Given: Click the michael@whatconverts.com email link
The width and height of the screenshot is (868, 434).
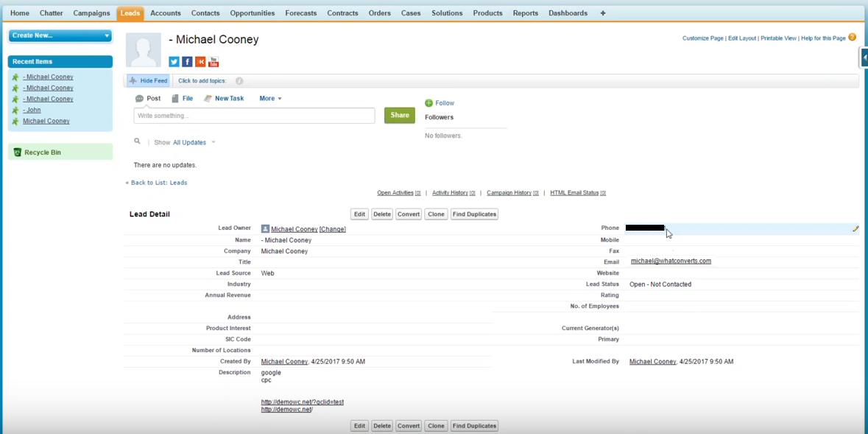Looking at the screenshot, I should (671, 261).
